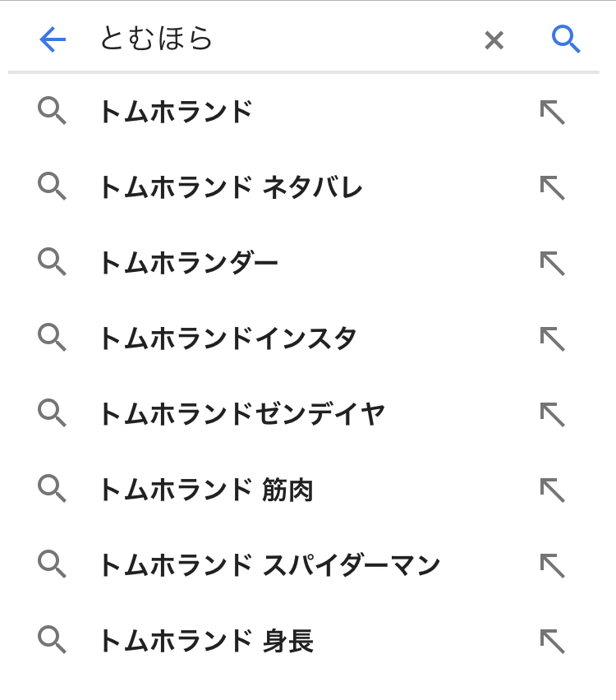Tap the fill arrow beside トムホランドインスタ
The width and height of the screenshot is (616, 700).
coord(552,338)
